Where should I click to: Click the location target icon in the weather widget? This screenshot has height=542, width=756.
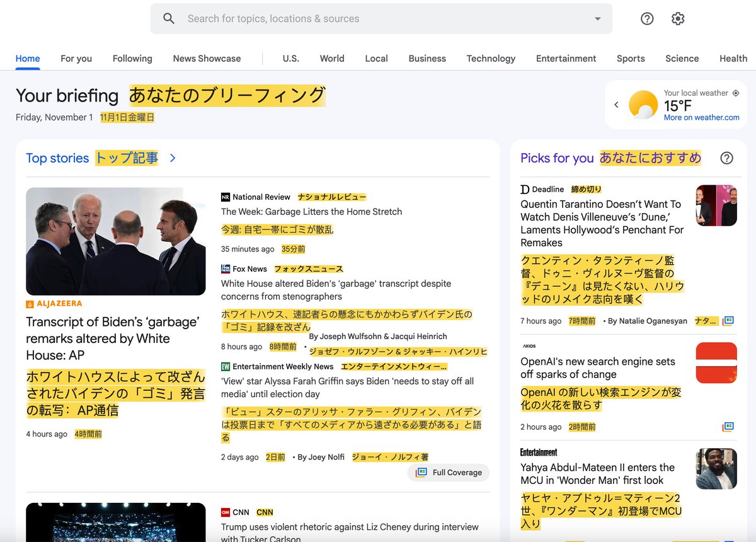pyautogui.click(x=735, y=93)
